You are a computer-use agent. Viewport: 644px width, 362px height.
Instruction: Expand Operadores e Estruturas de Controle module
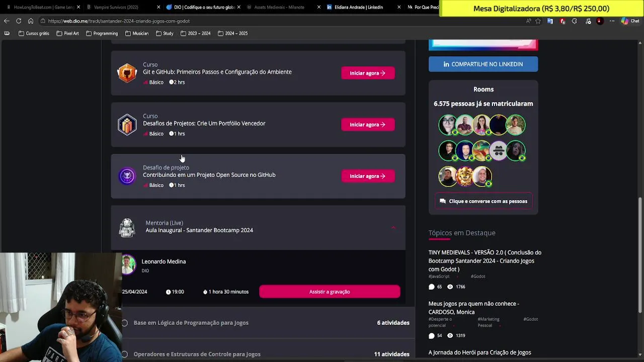pyautogui.click(x=197, y=354)
